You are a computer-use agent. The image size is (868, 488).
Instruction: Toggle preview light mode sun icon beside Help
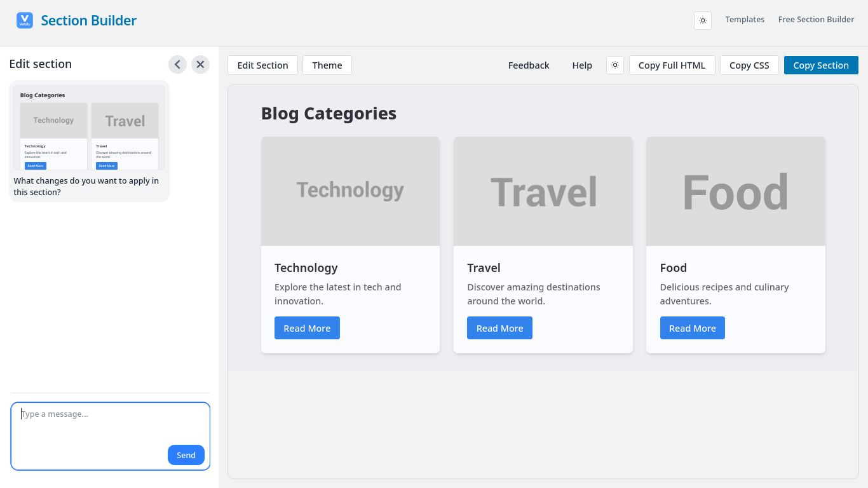615,65
